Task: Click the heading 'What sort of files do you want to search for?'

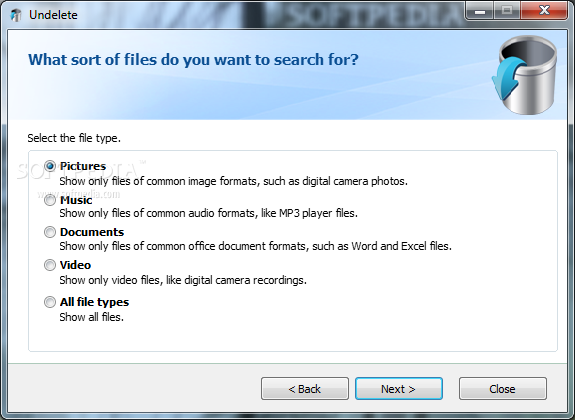Action: [x=193, y=59]
